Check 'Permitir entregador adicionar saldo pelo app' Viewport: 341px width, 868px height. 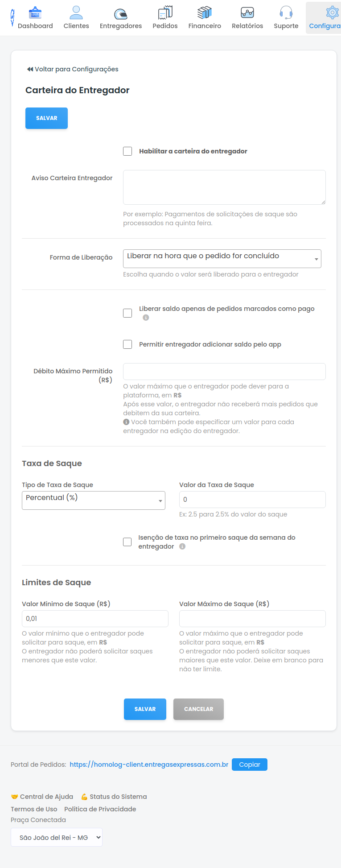pyautogui.click(x=127, y=344)
